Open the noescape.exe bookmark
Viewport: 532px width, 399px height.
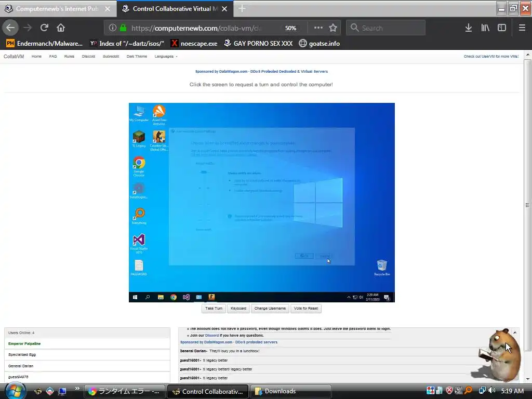click(x=194, y=44)
